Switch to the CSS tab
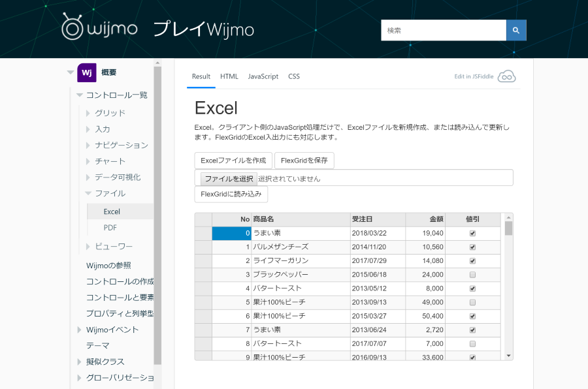The height and width of the screenshot is (389, 588). (x=294, y=76)
